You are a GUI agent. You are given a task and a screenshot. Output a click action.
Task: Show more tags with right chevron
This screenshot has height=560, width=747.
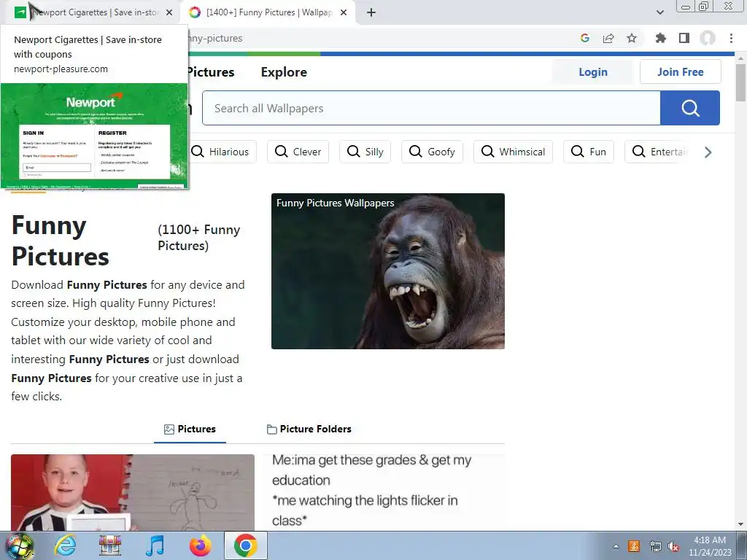tap(708, 152)
